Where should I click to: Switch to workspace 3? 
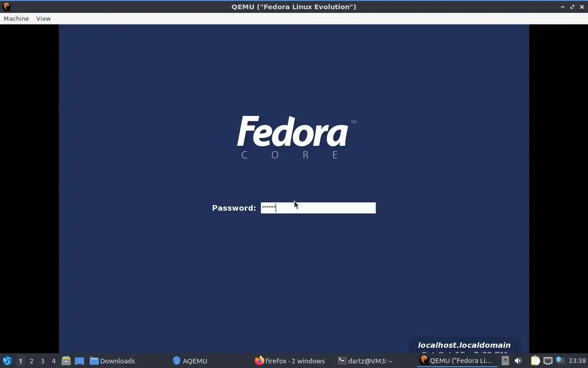point(42,361)
